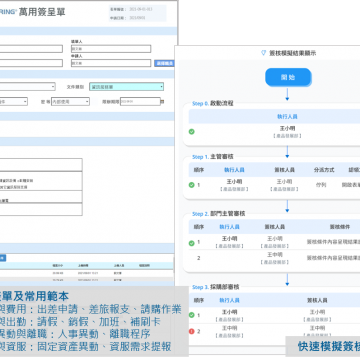Viewport: 360px width, 360px height.
Task: Click the blue 開始 start node
Action: [x=288, y=77]
